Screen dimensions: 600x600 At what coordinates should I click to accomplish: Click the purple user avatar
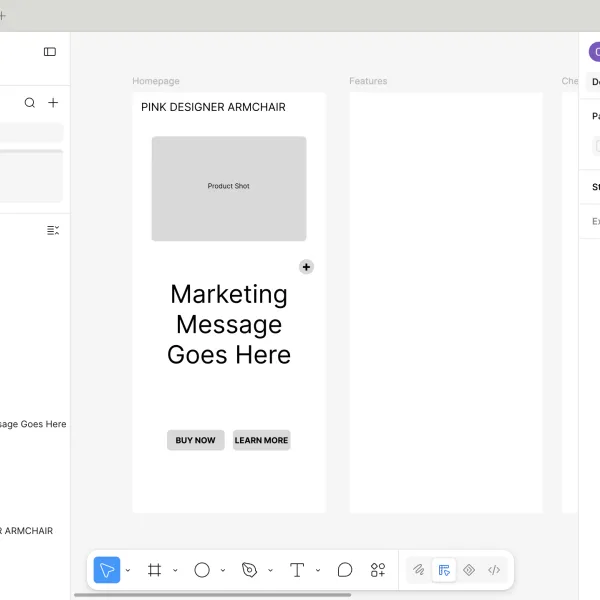pyautogui.click(x=595, y=52)
